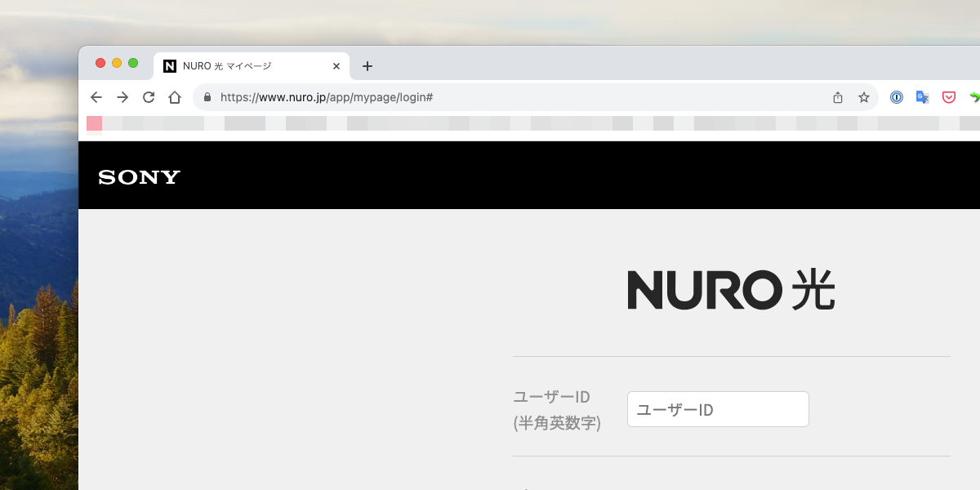Share the page using the share icon
The height and width of the screenshot is (490, 980).
point(837,96)
